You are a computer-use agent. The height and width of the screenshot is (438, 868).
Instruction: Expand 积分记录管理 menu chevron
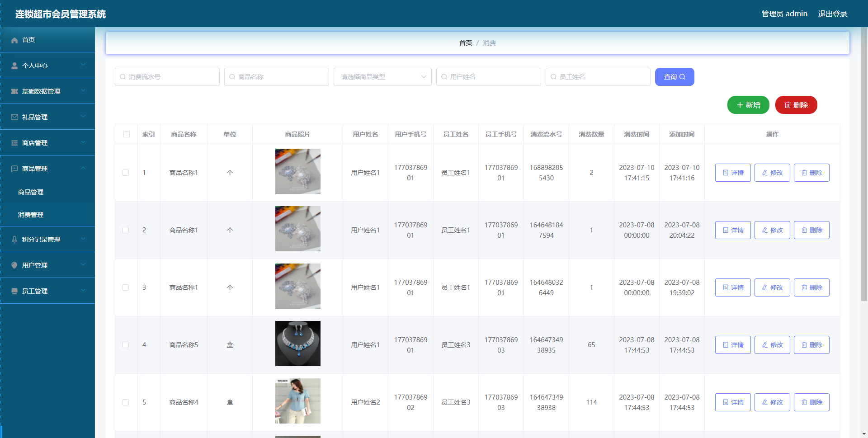pyautogui.click(x=83, y=239)
